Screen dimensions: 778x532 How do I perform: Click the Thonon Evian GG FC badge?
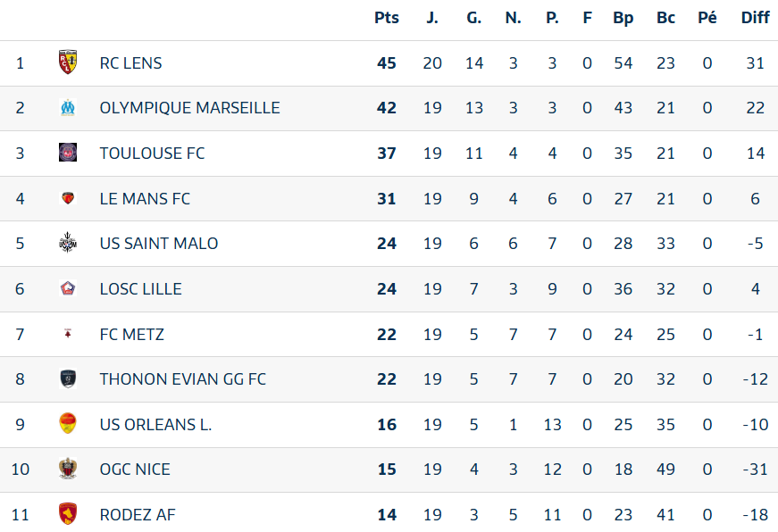(68, 378)
